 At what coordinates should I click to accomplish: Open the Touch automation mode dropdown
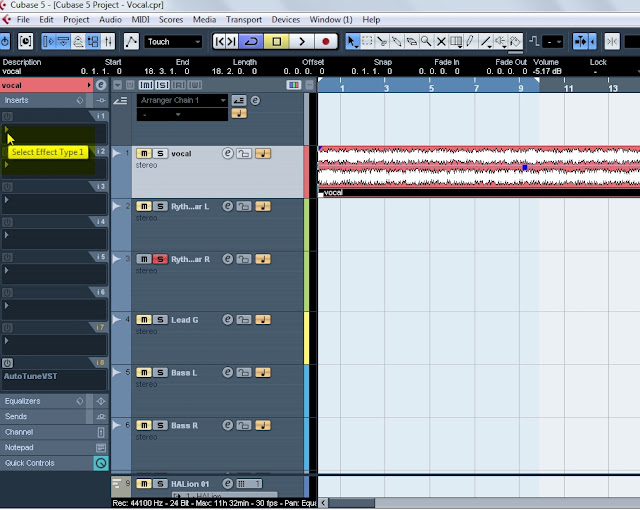pyautogui.click(x=173, y=42)
